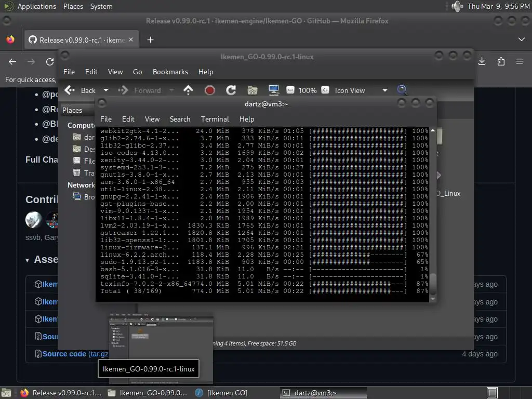Select the home folder icon in Places sidebar

[x=77, y=137]
